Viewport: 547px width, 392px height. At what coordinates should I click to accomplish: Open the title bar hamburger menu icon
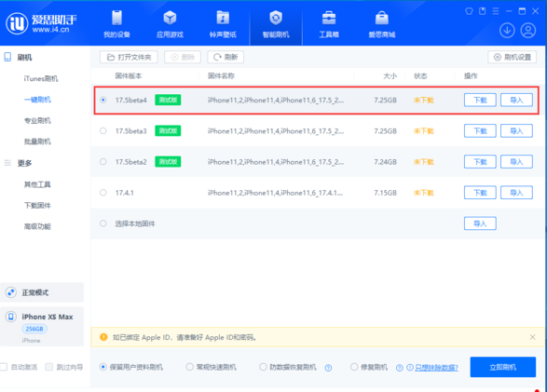pos(496,11)
